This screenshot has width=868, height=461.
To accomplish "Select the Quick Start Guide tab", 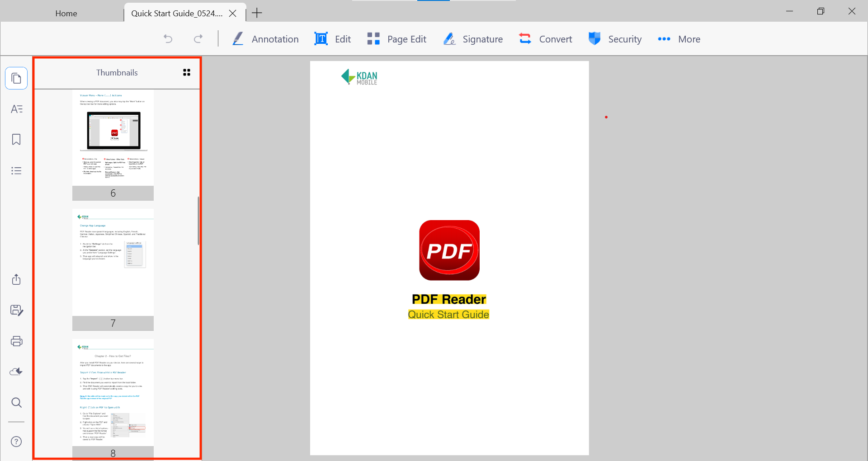I will tap(177, 14).
